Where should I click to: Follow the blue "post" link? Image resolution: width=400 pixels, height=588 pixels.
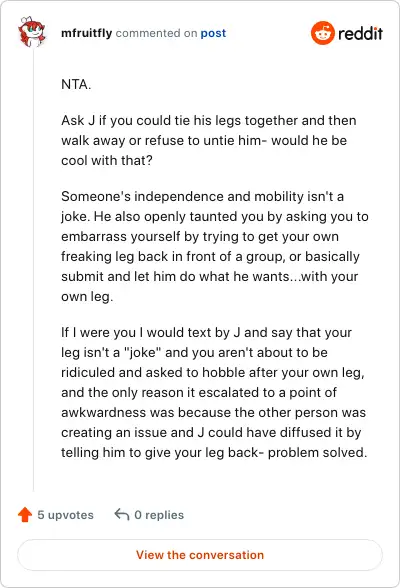(213, 33)
